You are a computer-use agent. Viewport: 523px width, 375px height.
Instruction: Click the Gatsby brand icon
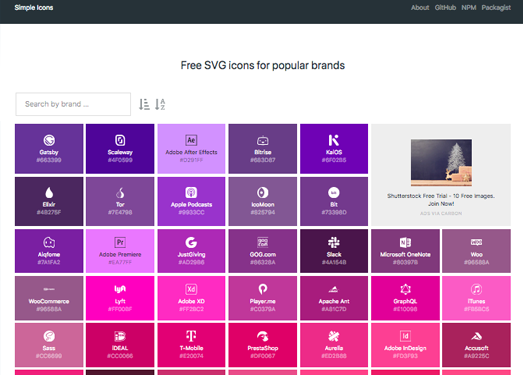(49, 140)
